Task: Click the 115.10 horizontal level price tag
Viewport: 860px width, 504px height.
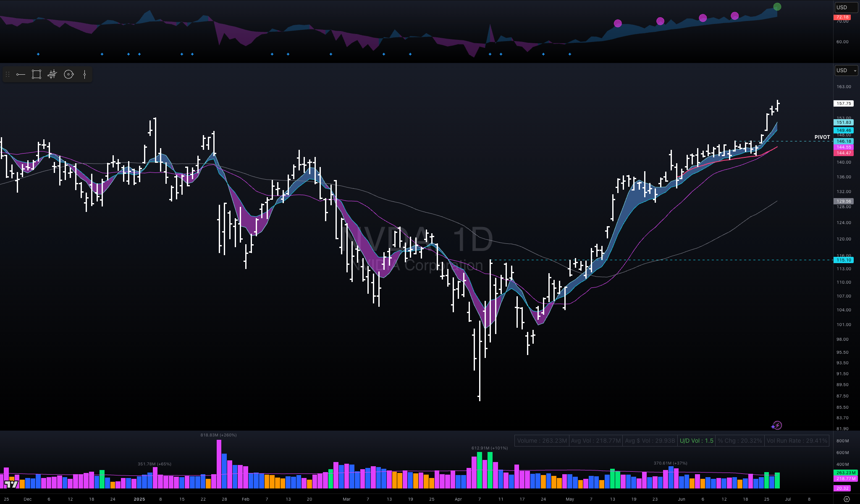Action: [x=844, y=260]
